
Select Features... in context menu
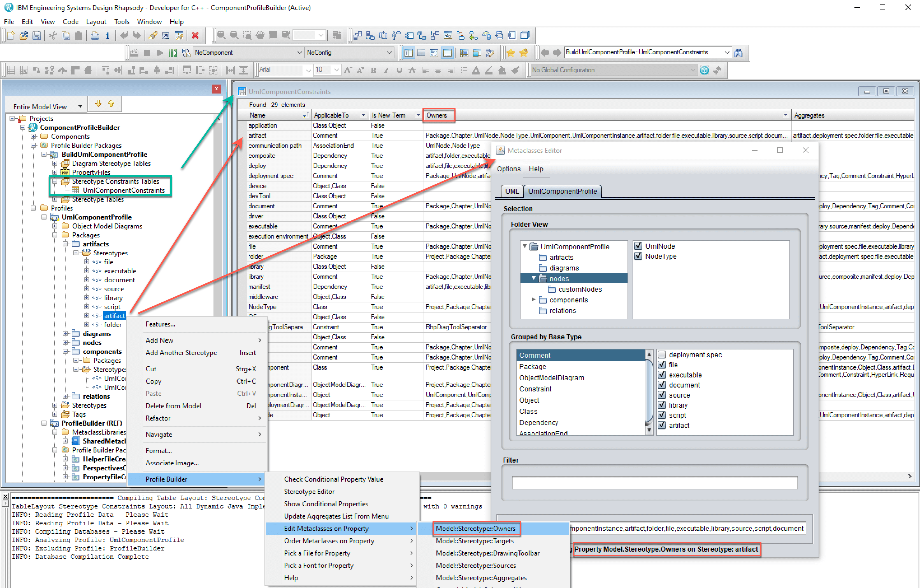[160, 324]
